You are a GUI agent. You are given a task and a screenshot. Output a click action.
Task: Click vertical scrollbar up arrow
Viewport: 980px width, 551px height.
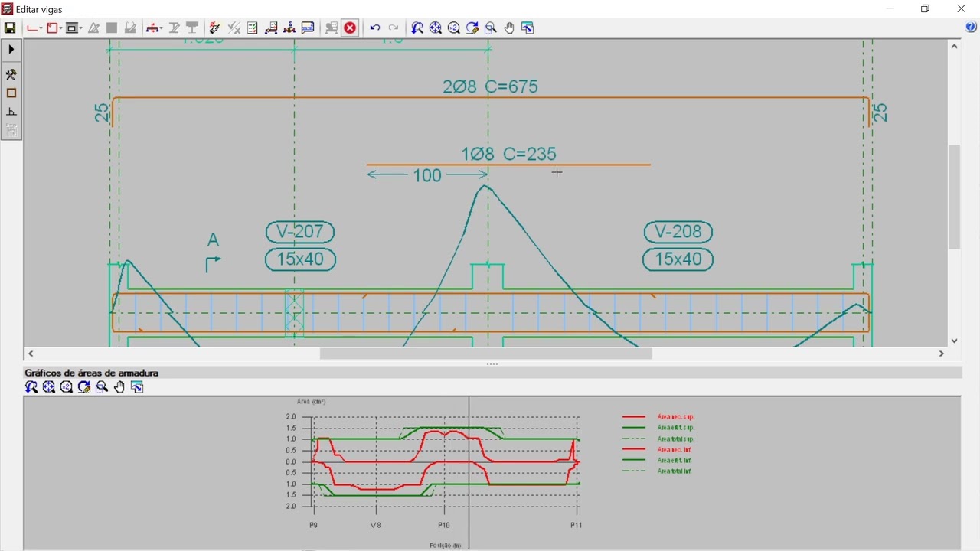tap(955, 47)
